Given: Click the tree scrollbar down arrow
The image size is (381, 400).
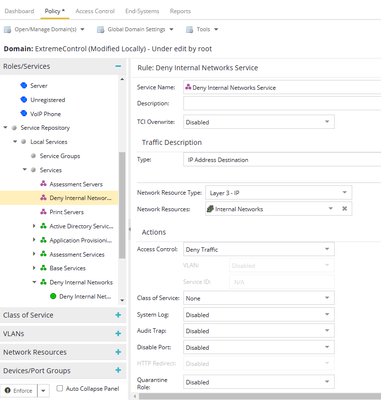Looking at the screenshot, I should click(122, 300).
